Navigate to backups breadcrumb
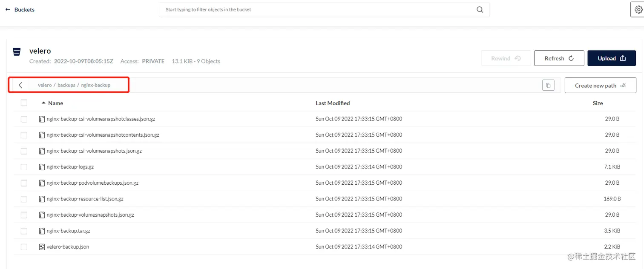This screenshot has height=269, width=644. pyautogui.click(x=66, y=85)
